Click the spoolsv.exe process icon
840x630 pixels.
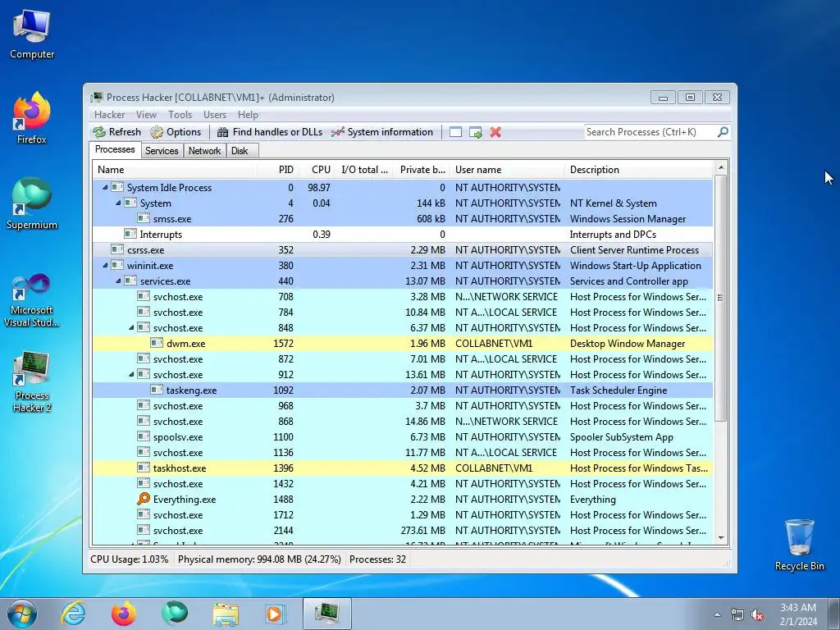pos(144,436)
